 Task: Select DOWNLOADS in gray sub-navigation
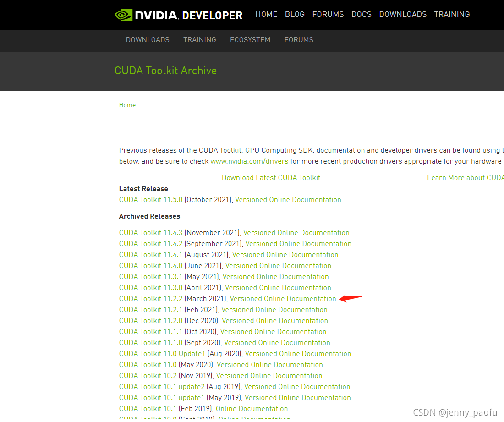point(148,40)
